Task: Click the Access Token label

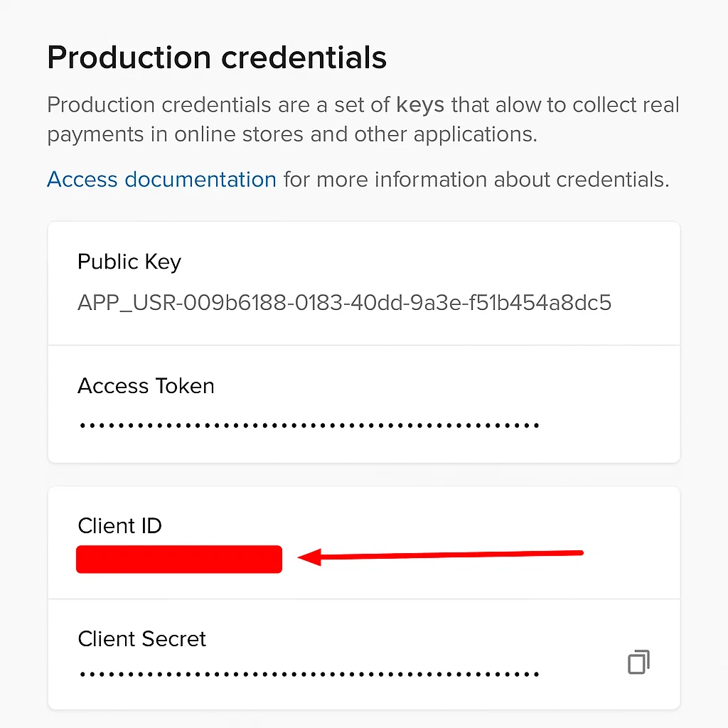Action: [x=146, y=386]
